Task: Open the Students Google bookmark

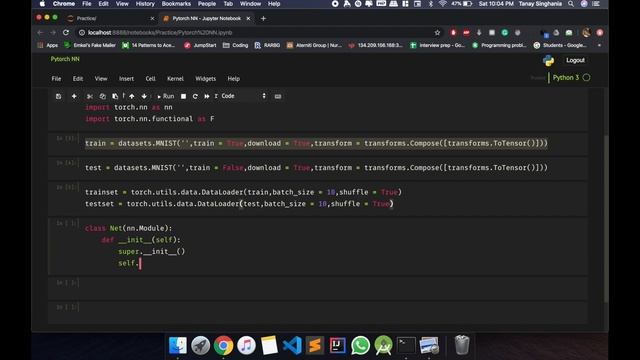Action: click(x=560, y=45)
